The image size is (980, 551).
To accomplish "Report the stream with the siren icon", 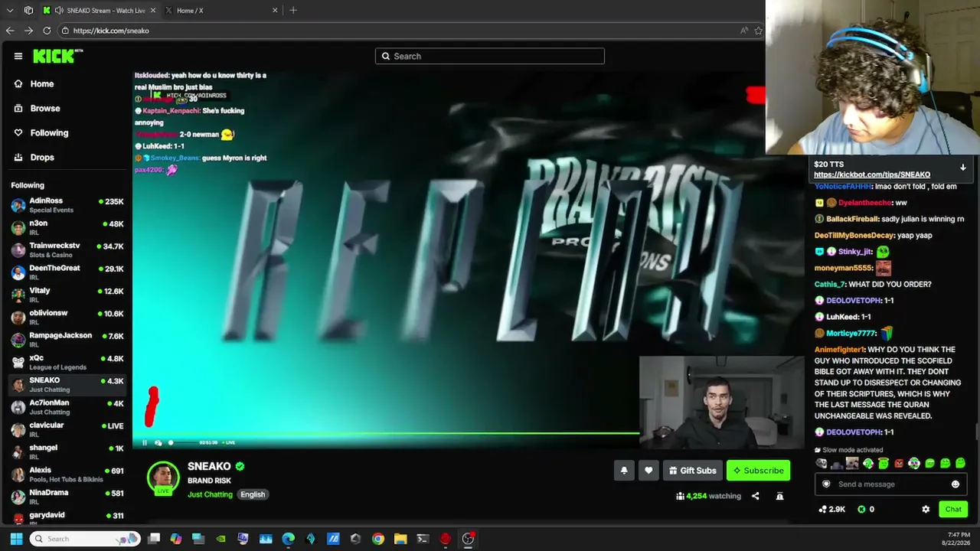I will point(779,496).
